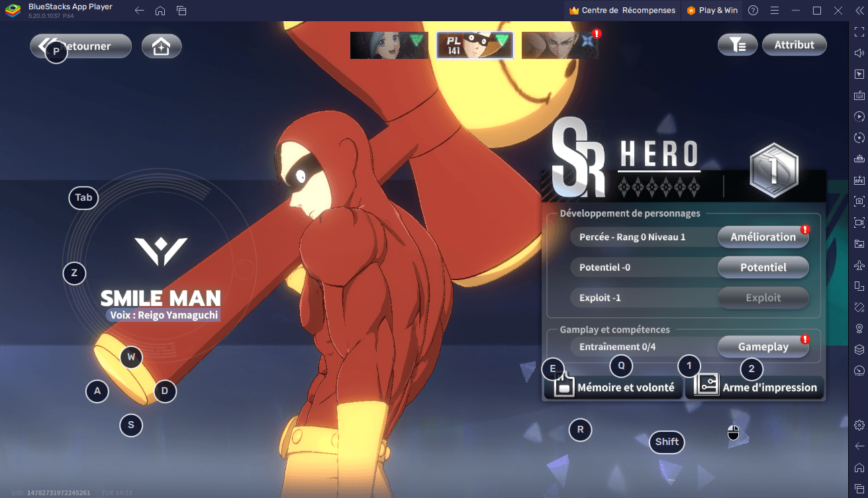Click cursor lock icon in sidebar
Screen dimensions: 868x498
(x=859, y=74)
